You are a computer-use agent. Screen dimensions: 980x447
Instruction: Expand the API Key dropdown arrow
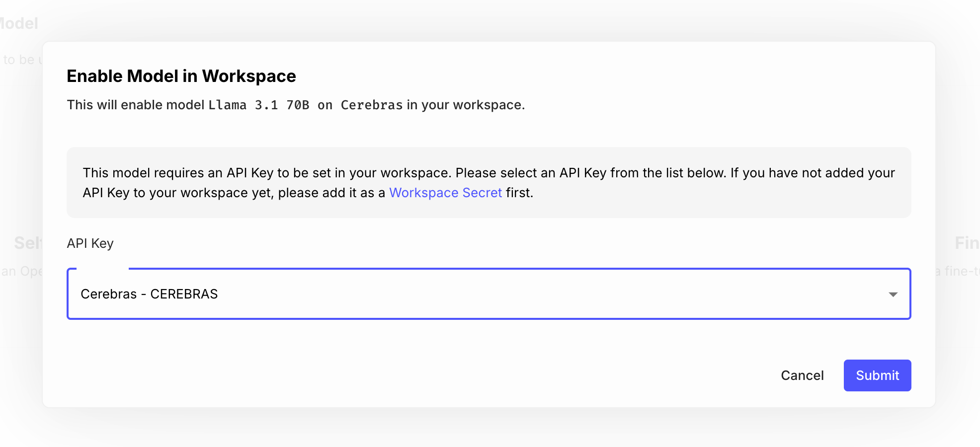point(893,295)
